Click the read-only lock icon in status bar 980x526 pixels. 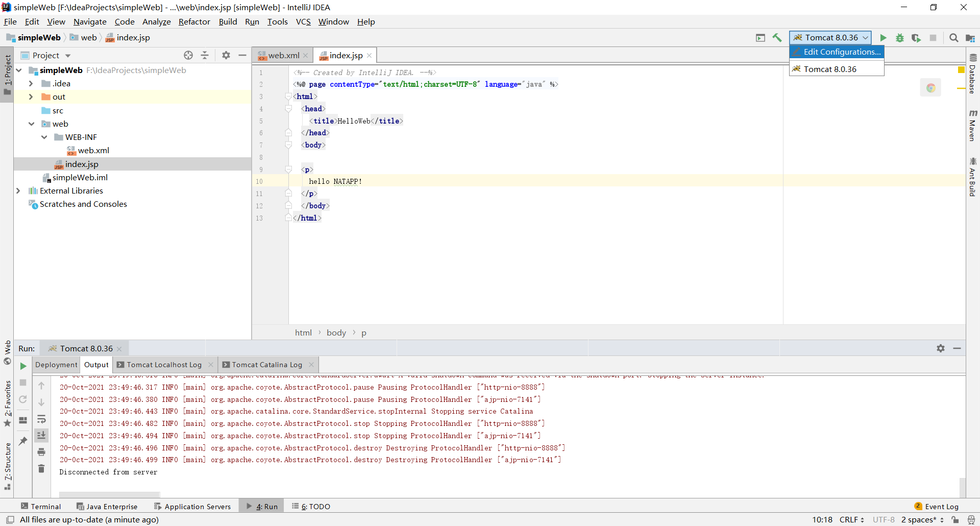(955, 520)
